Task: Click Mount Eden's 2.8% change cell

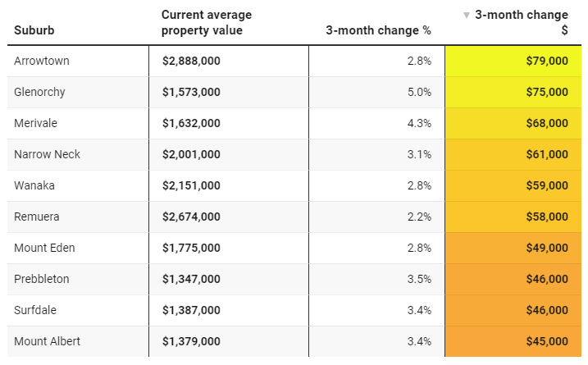Action: tap(418, 248)
